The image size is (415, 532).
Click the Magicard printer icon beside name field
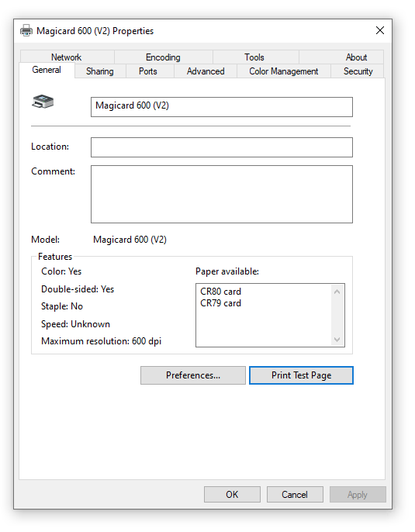(43, 102)
